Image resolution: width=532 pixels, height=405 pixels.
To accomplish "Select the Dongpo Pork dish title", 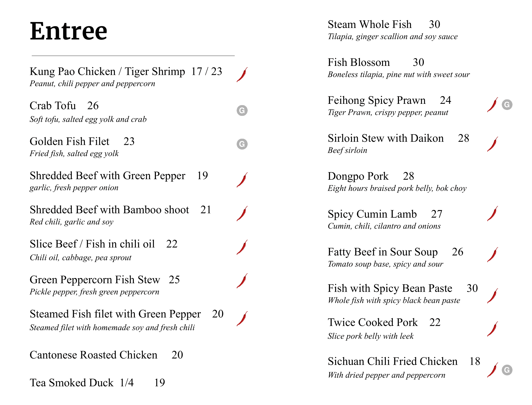I will [358, 176].
